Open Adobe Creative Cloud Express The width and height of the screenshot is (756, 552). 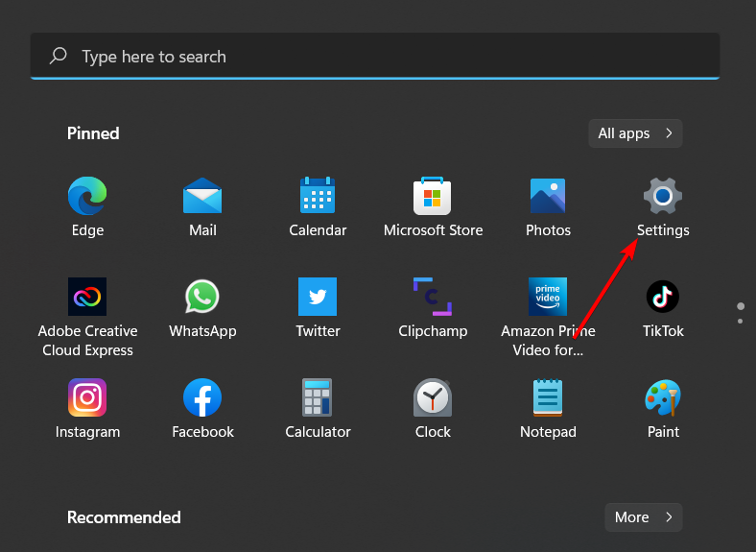pyautogui.click(x=87, y=297)
